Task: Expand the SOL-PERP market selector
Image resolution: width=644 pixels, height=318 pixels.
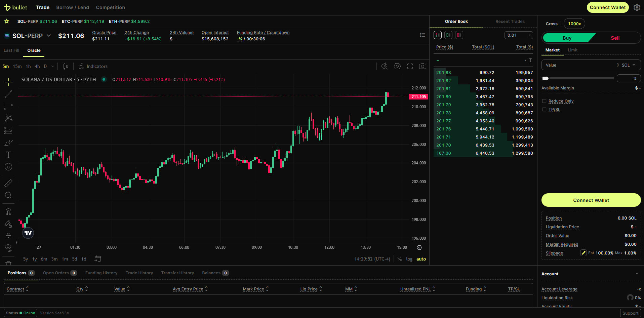Action: 49,36
